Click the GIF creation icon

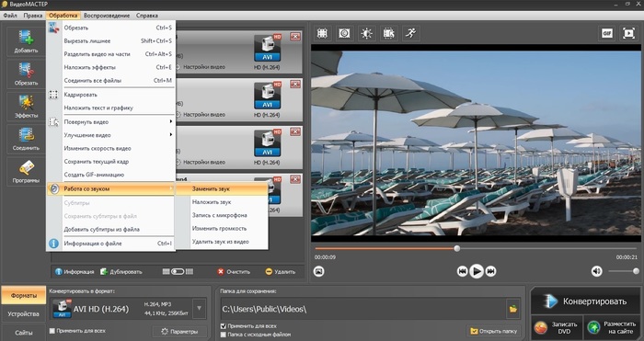(x=607, y=34)
